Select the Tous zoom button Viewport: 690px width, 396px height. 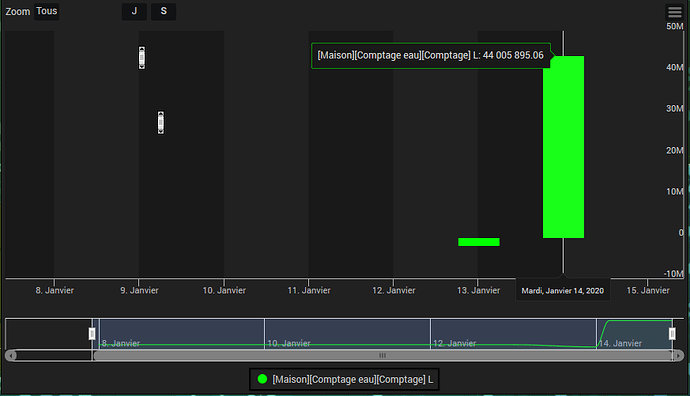point(47,11)
